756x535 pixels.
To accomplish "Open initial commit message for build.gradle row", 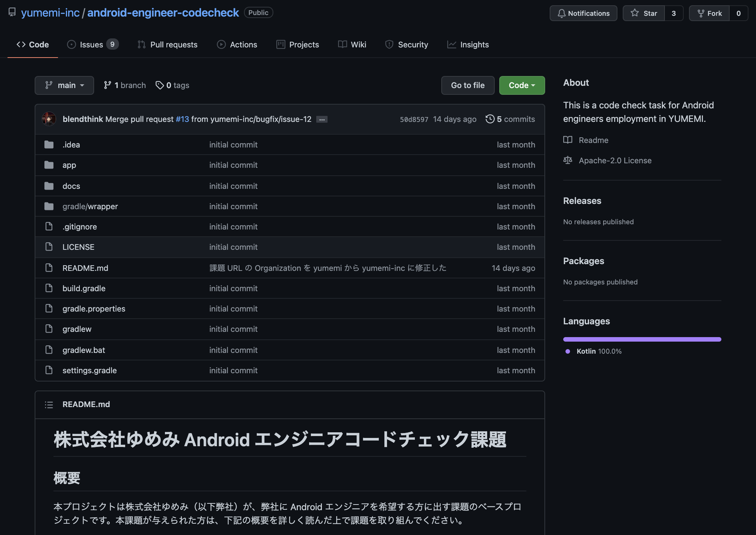I will pyautogui.click(x=233, y=288).
